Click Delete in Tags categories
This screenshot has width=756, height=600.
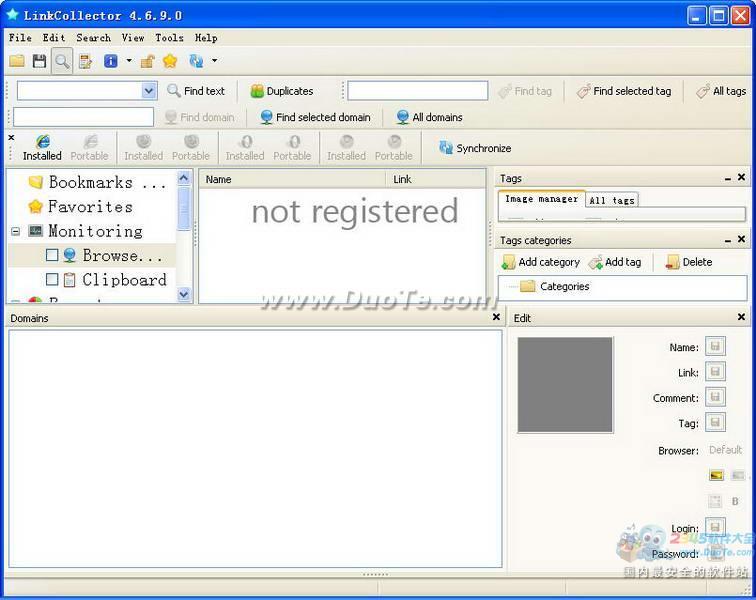click(x=689, y=262)
